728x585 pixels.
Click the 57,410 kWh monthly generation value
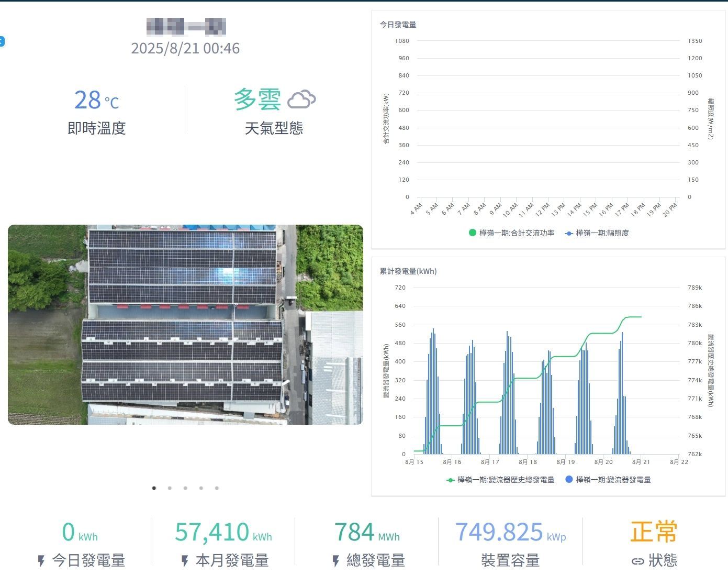click(223, 532)
